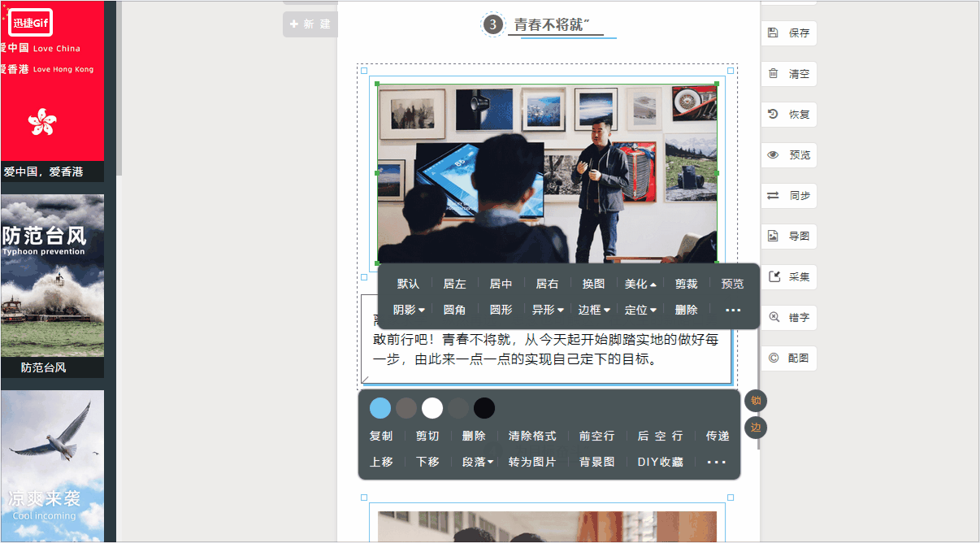The image size is (980, 543).
Task: Click 背景图 background image option
Action: tap(596, 462)
